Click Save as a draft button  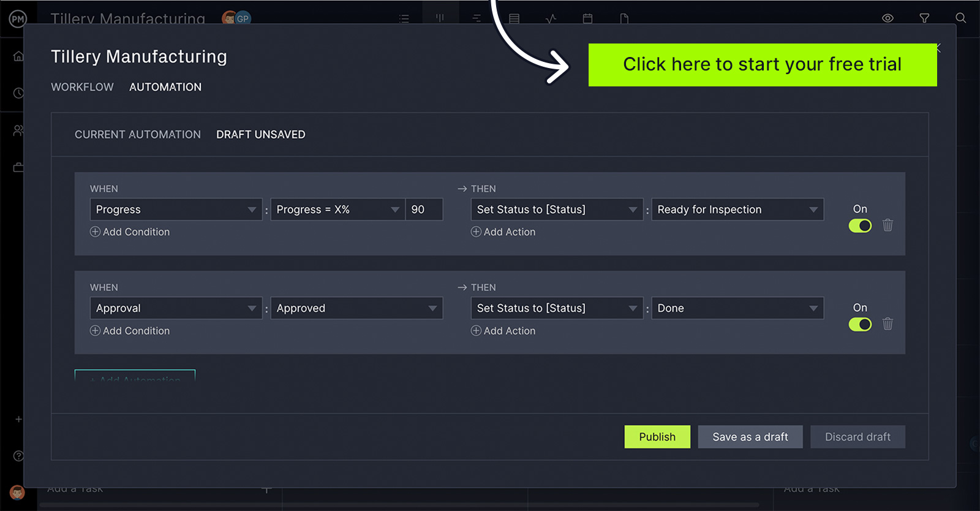(750, 437)
